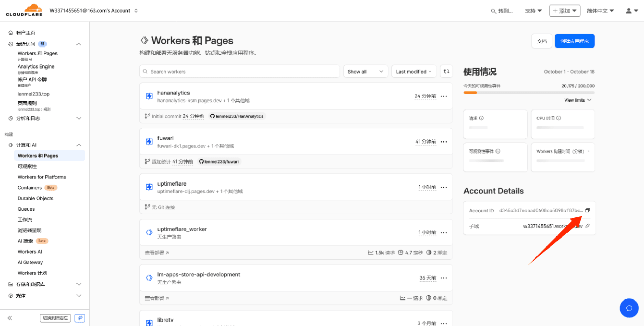The width and height of the screenshot is (644, 326).
Task: Click the 创建应用程序 button
Action: point(574,41)
